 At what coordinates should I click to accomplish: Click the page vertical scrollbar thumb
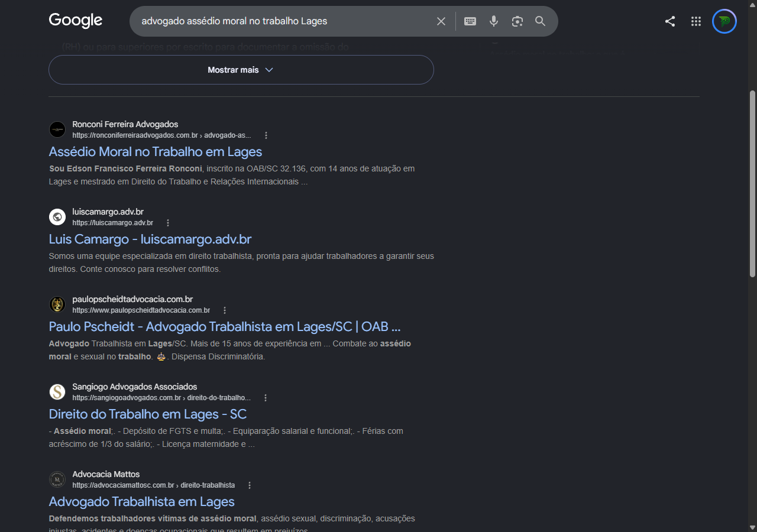pyautogui.click(x=752, y=184)
